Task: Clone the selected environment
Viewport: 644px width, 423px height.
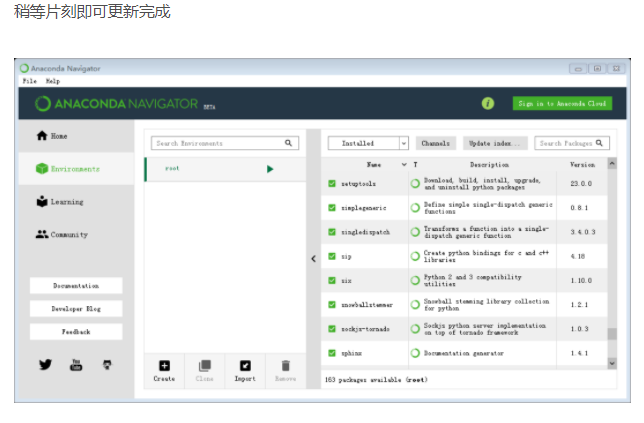Action: pyautogui.click(x=205, y=370)
